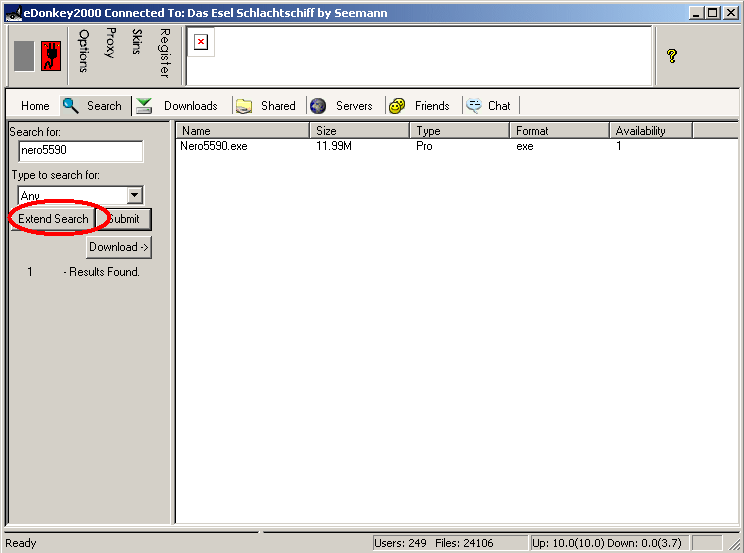The height and width of the screenshot is (553, 744).
Task: Click the Download -> button
Action: 119,247
